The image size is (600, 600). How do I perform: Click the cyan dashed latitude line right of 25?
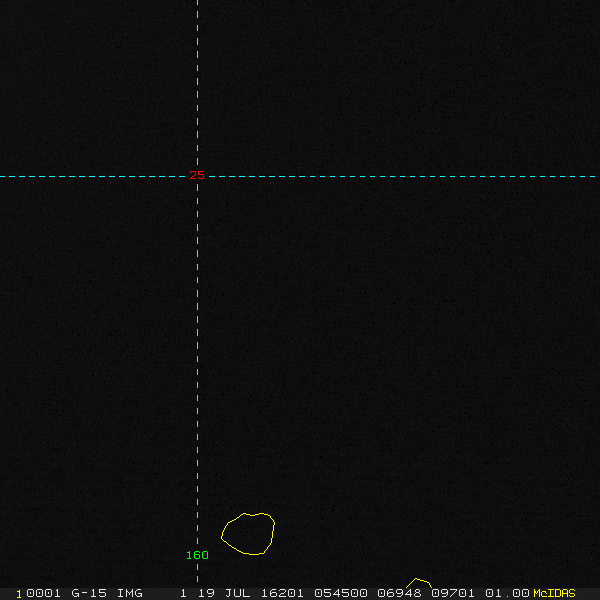[x=400, y=176]
